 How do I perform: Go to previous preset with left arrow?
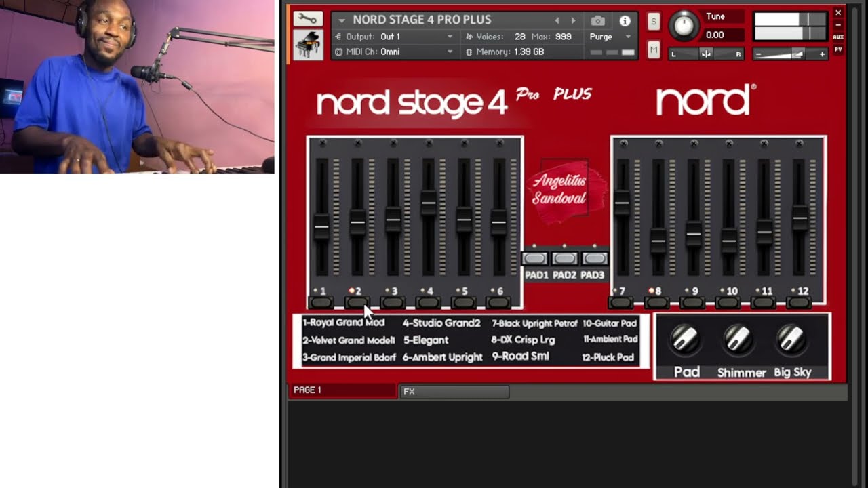pos(557,20)
